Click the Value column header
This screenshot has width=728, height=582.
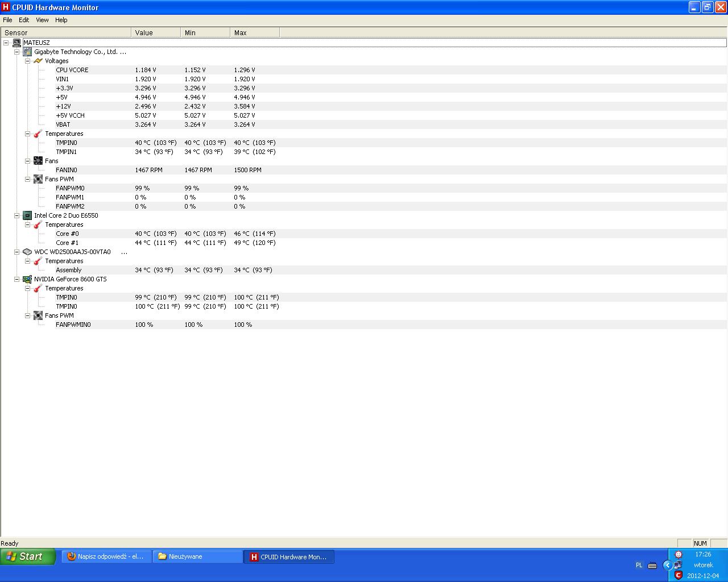point(156,33)
